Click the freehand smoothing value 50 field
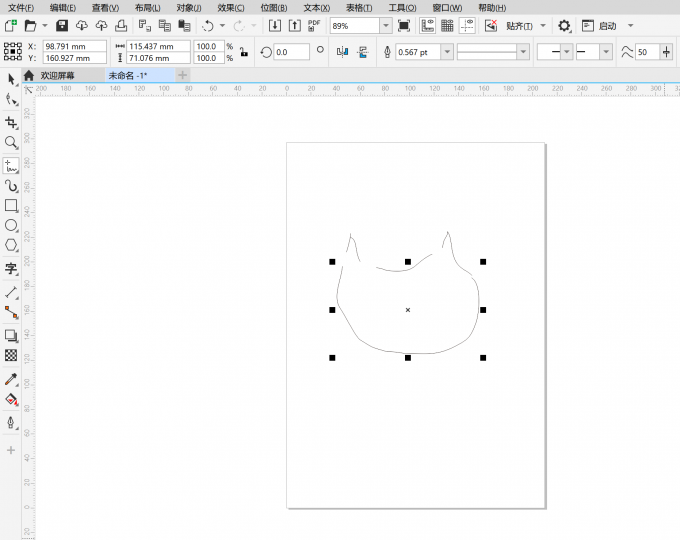Image resolution: width=680 pixels, height=540 pixels. pyautogui.click(x=647, y=52)
